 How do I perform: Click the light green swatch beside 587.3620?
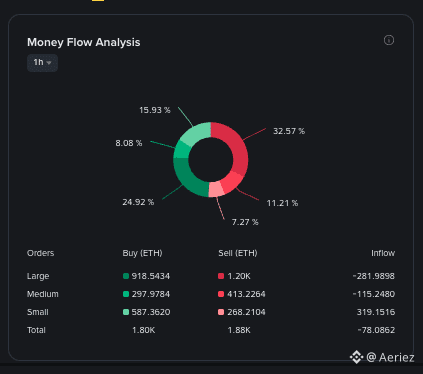126,312
